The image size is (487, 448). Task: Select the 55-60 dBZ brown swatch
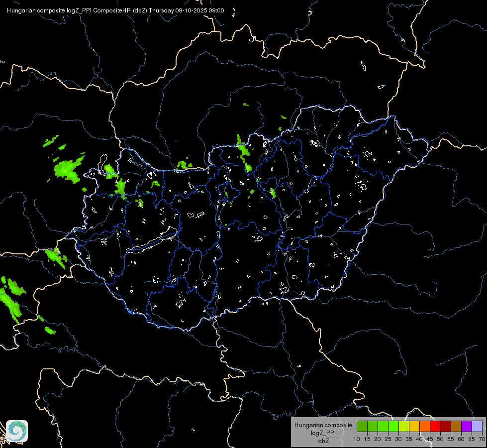pos(456,426)
